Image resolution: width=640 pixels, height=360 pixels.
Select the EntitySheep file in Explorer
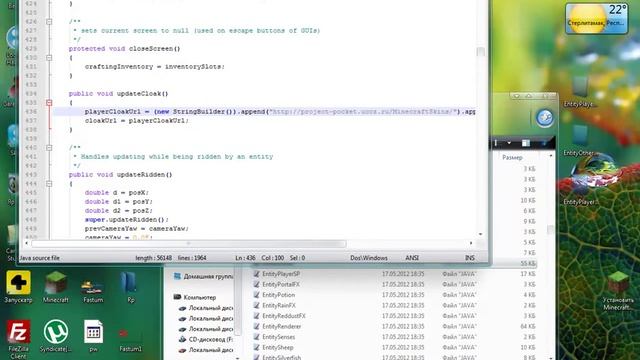coord(278,347)
